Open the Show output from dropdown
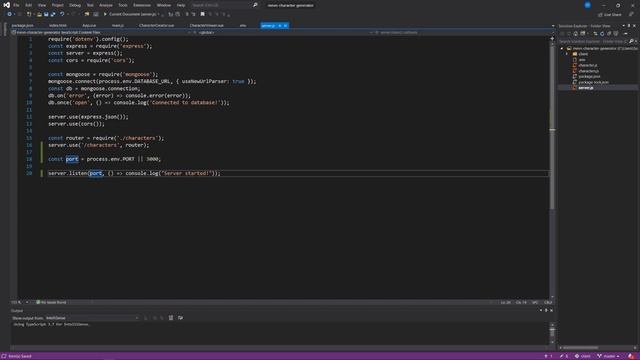640x360 pixels. coord(92,318)
